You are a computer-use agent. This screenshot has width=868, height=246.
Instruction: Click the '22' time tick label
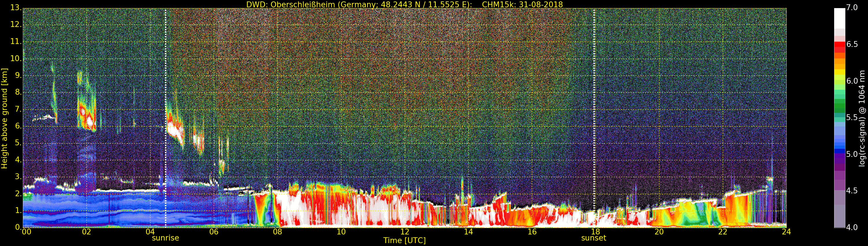tap(723, 232)
